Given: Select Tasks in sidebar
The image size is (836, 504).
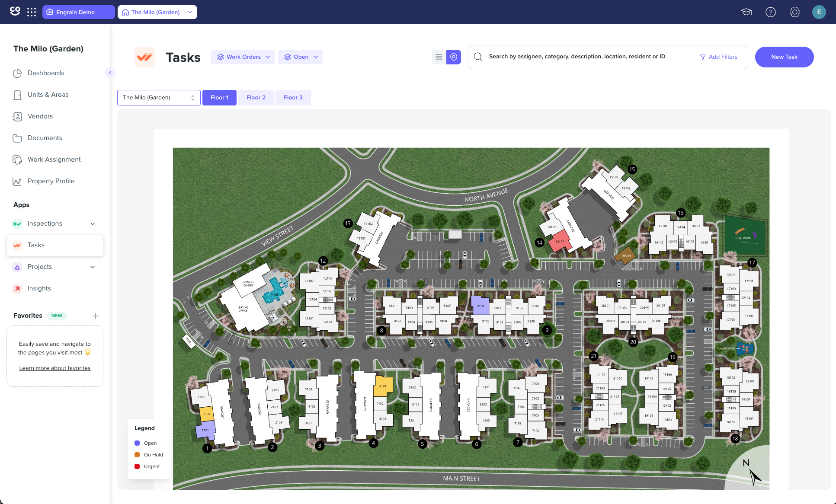Looking at the screenshot, I should [55, 245].
